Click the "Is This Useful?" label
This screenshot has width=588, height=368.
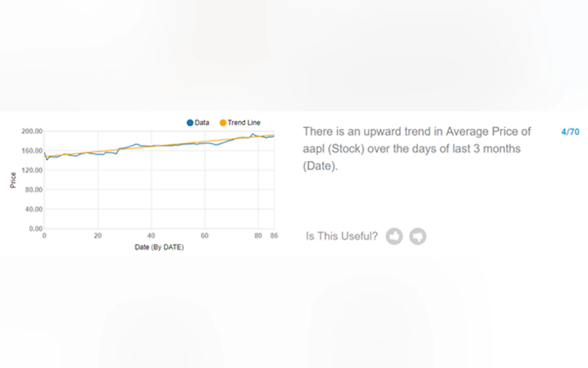click(341, 236)
